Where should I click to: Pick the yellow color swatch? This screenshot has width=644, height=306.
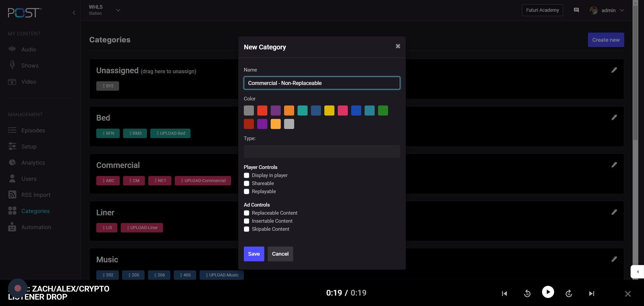(x=329, y=111)
